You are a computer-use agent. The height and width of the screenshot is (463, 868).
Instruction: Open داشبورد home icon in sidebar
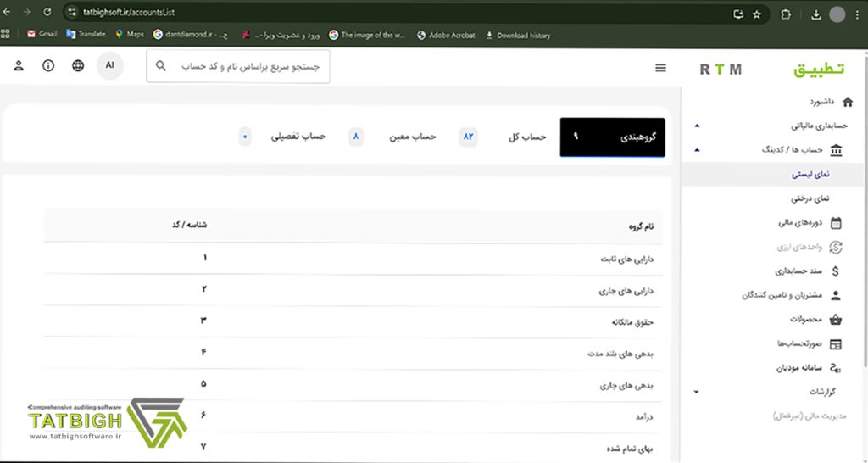tap(848, 102)
